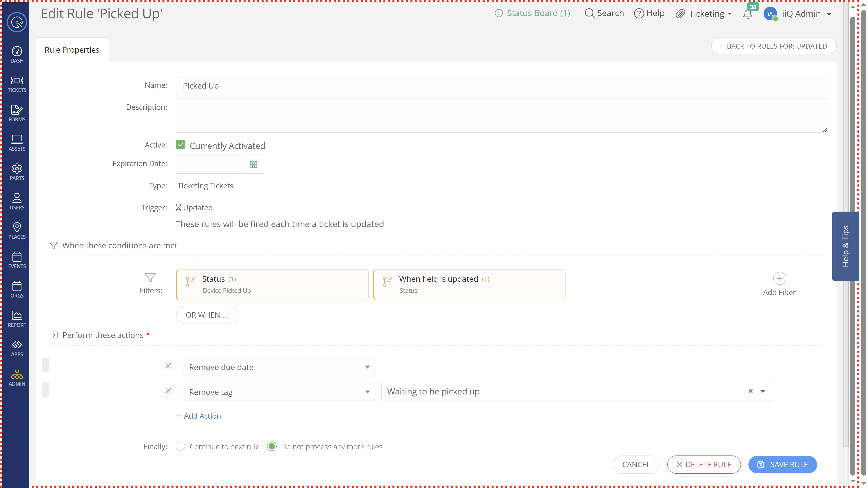Click the '+ Add Action' link
This screenshot has height=488, width=868.
point(198,416)
